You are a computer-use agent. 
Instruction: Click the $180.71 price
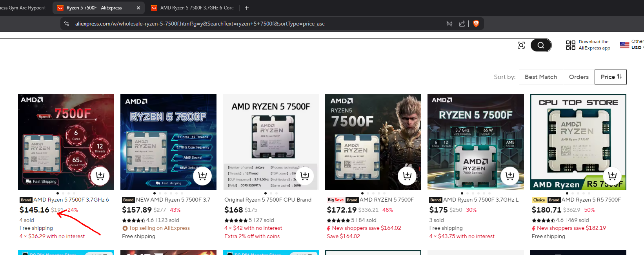coord(546,210)
